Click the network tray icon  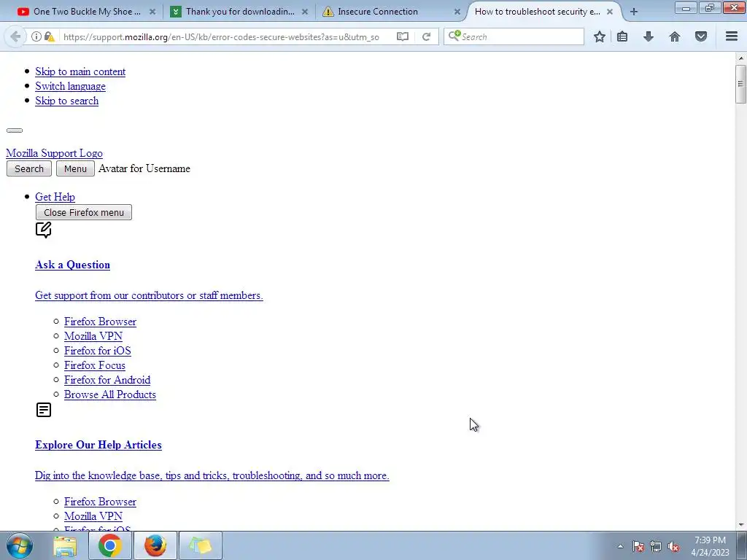pyautogui.click(x=656, y=547)
